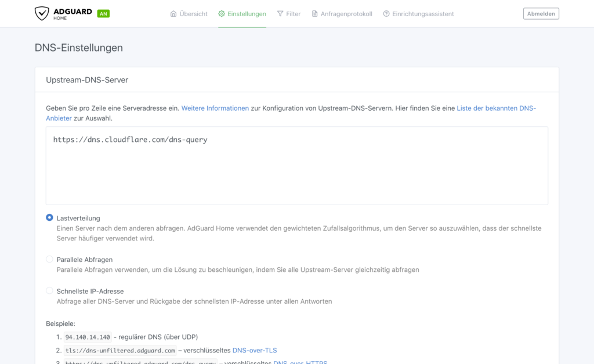Click the funnel icon beside Filter

tap(280, 14)
